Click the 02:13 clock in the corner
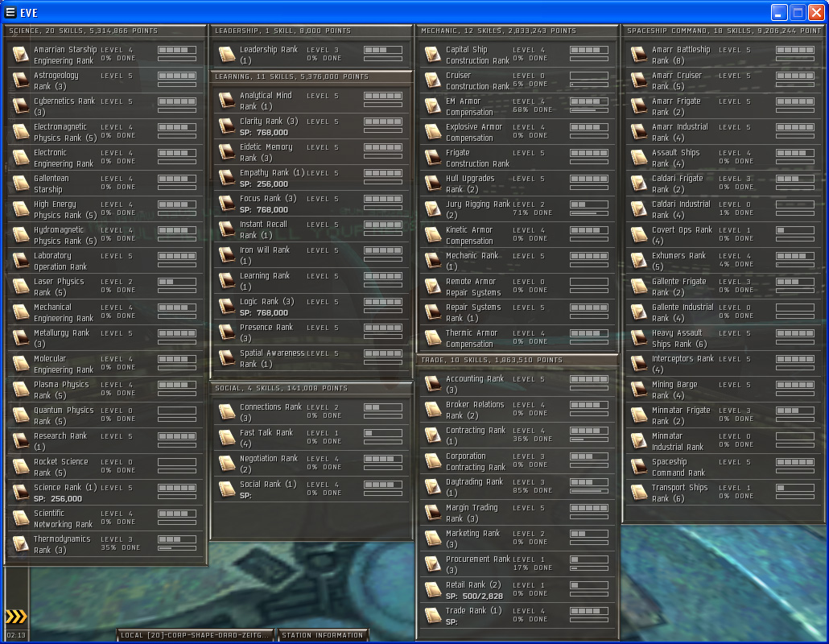 click(16, 635)
